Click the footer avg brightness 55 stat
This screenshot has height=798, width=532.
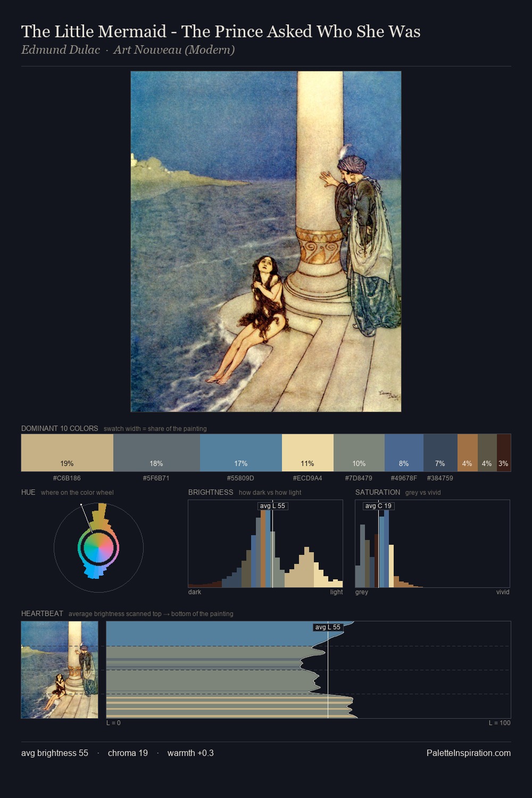55,753
